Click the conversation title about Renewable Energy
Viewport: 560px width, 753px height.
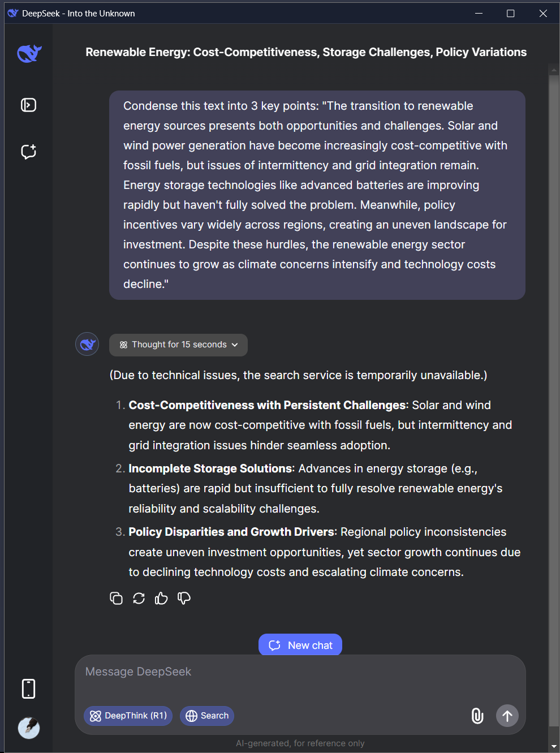pos(306,52)
